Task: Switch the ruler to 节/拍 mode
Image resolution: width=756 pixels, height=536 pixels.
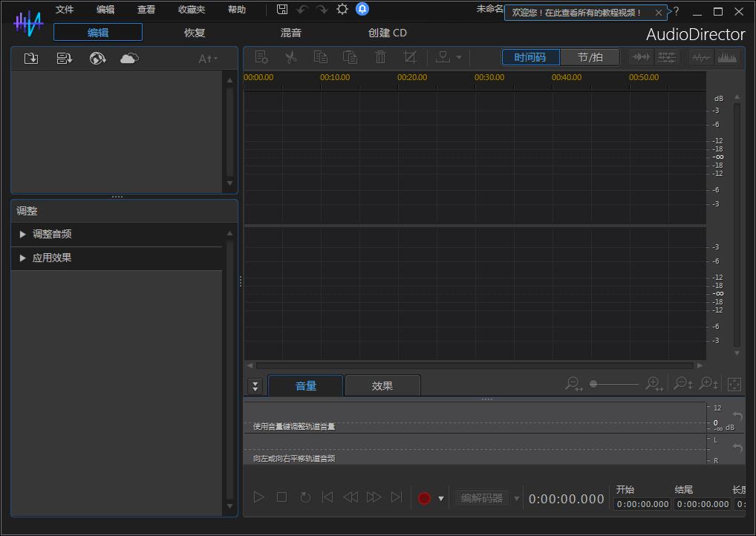Action: coord(590,57)
